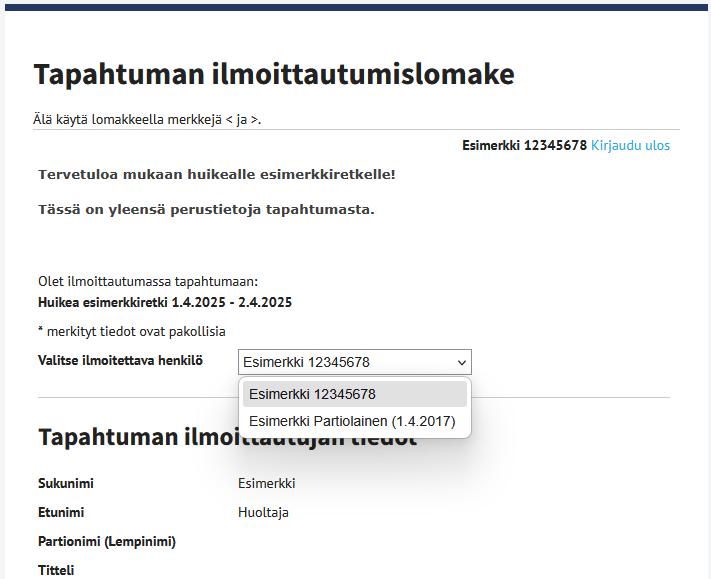Click the surname value Esimerkki
The image size is (711, 579).
click(267, 484)
